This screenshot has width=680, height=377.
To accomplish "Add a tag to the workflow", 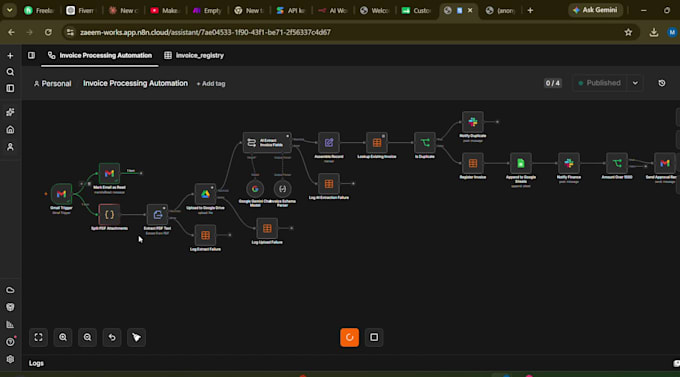I will [211, 83].
